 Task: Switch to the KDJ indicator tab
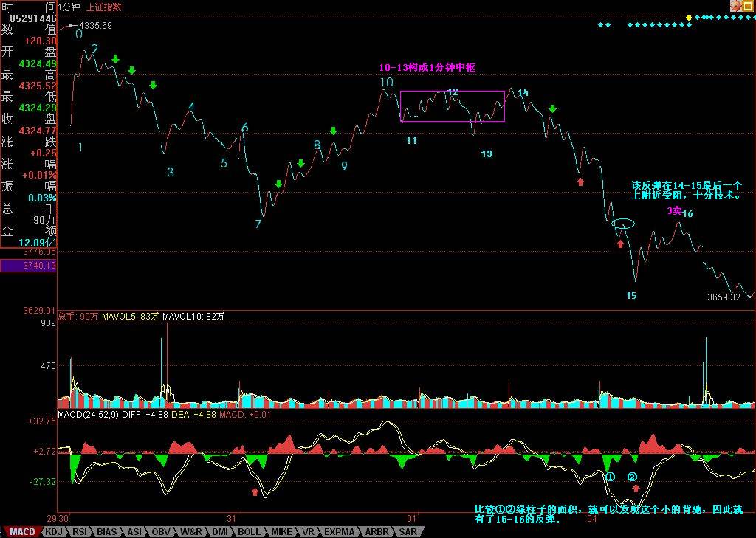54,532
